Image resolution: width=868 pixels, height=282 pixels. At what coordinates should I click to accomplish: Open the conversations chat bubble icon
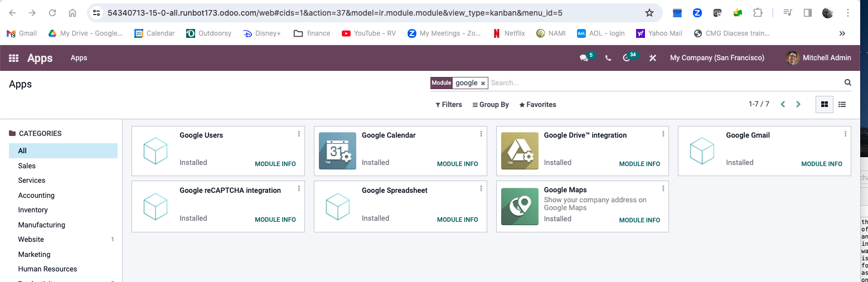(584, 58)
